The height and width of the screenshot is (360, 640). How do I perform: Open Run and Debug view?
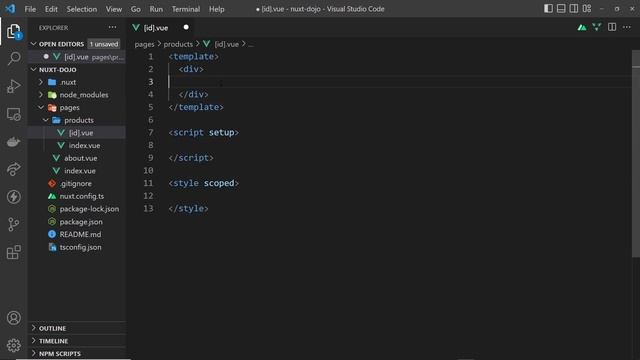(x=13, y=86)
